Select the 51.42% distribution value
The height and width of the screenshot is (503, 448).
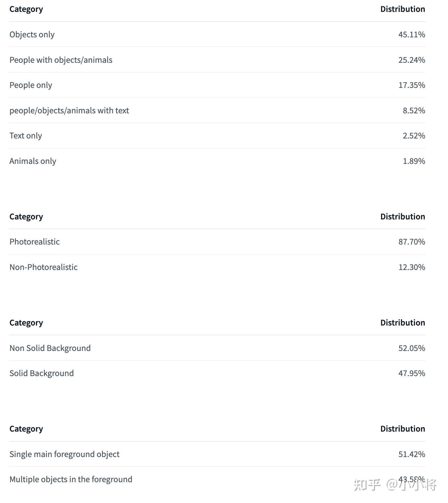(x=412, y=454)
